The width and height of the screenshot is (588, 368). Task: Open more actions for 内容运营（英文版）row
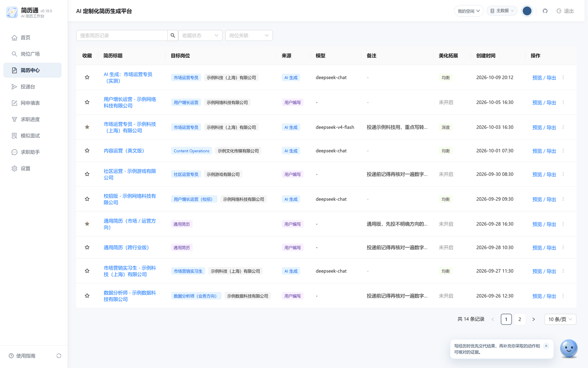click(563, 151)
